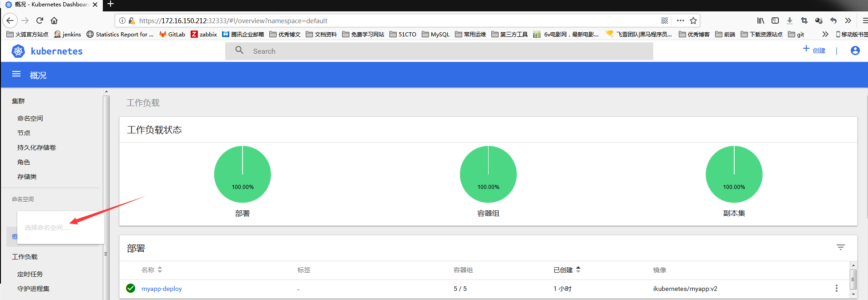Open the zabbix bookmark

click(x=204, y=34)
